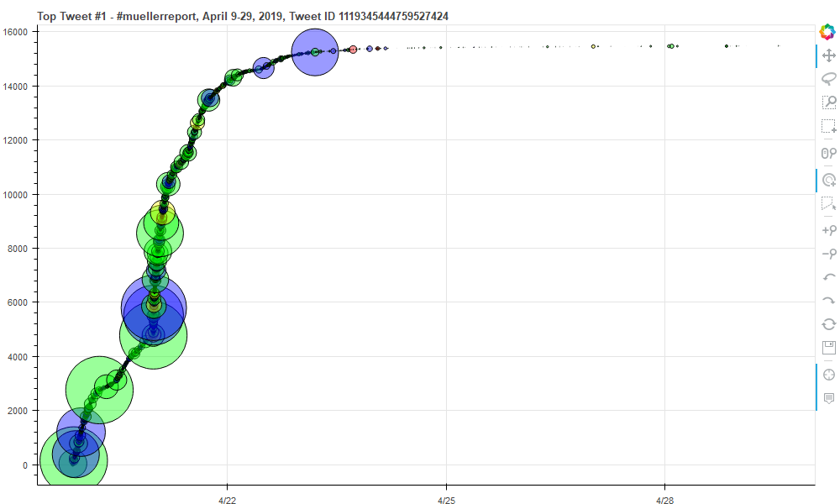Switch on the Wheel Zoom tool
The width and height of the screenshot is (840, 504).
(828, 153)
